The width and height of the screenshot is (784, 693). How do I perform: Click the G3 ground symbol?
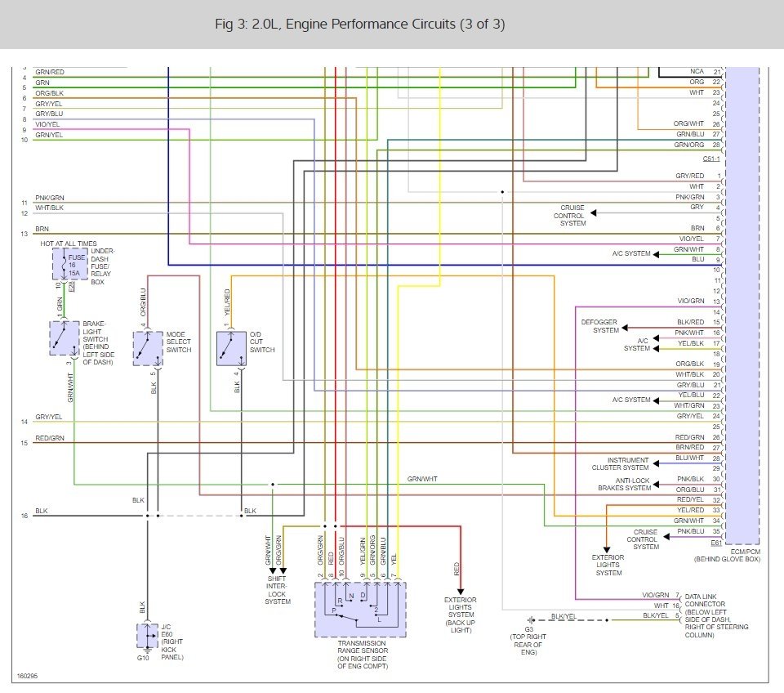click(x=530, y=620)
